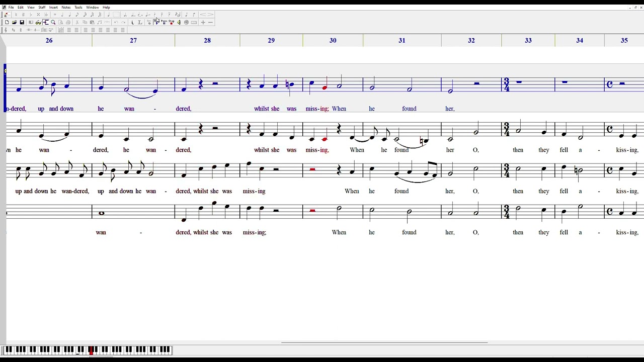Choose the half note duration
The height and width of the screenshot is (362, 644).
coord(62,15)
